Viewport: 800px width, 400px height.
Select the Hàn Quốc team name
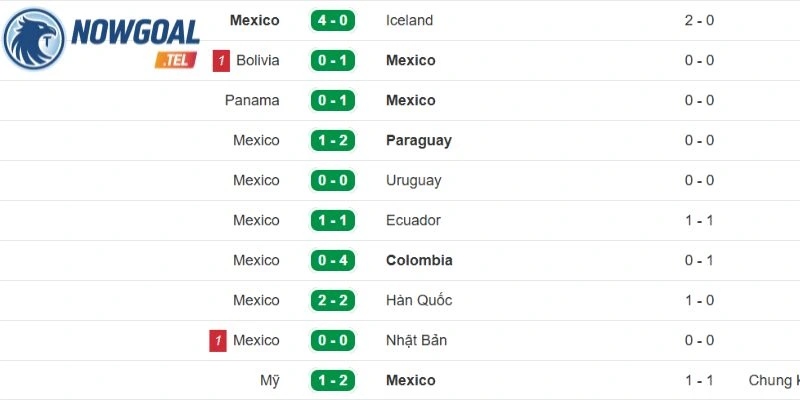pos(419,300)
